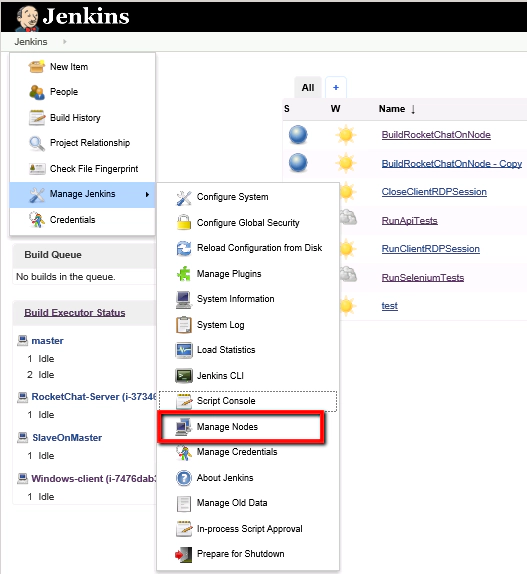
Task: Open the SlaveOnMaster node link
Action: [x=67, y=438]
